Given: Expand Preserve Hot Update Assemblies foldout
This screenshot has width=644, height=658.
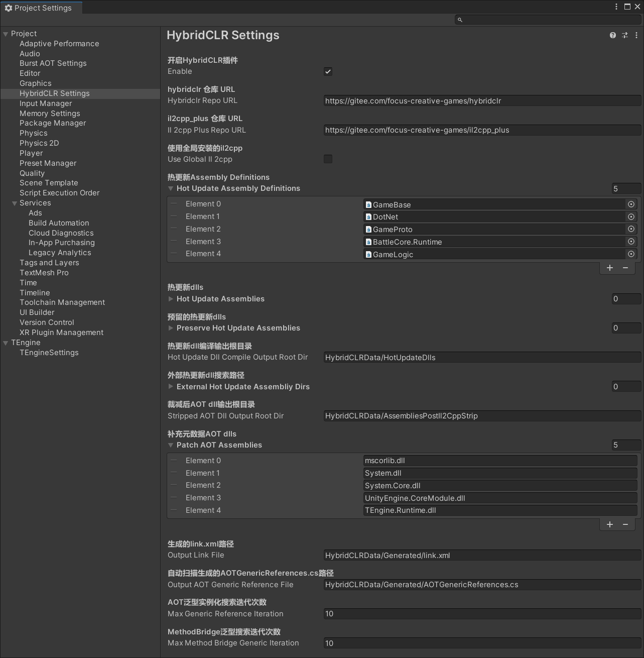Looking at the screenshot, I should 171,328.
